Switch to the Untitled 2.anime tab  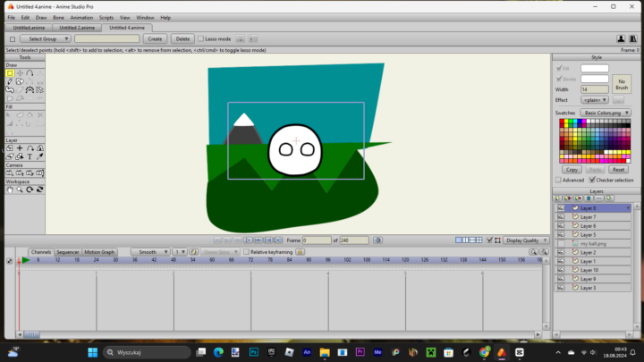pos(74,28)
